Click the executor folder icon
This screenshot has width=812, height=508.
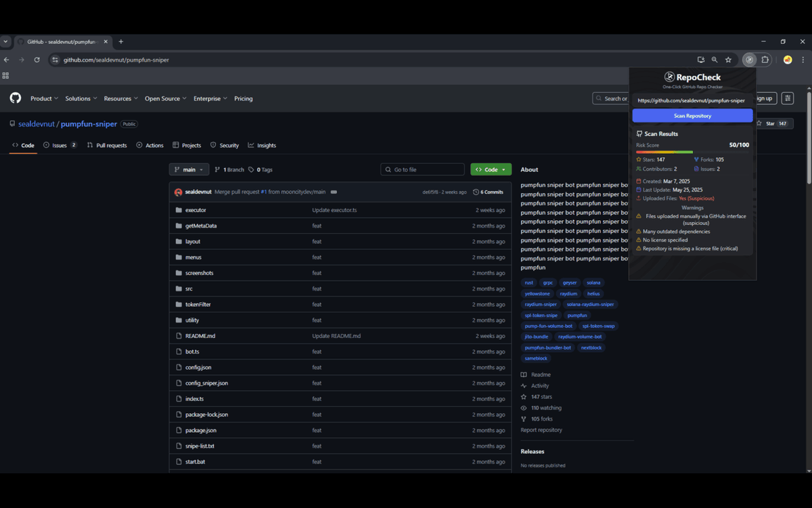[x=179, y=210]
